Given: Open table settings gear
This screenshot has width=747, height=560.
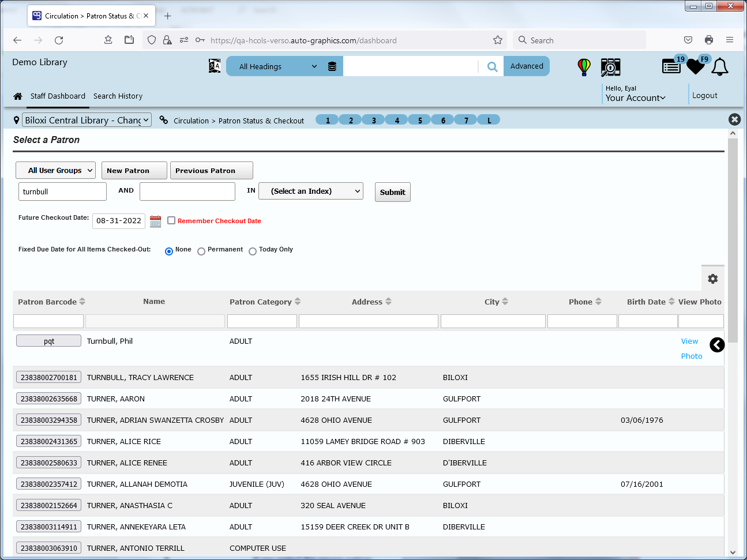Looking at the screenshot, I should pos(713,279).
